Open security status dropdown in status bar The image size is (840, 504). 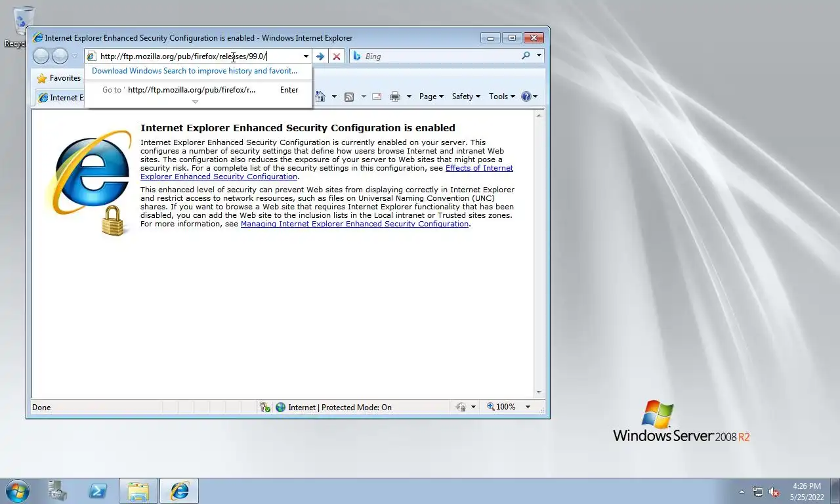click(x=473, y=408)
